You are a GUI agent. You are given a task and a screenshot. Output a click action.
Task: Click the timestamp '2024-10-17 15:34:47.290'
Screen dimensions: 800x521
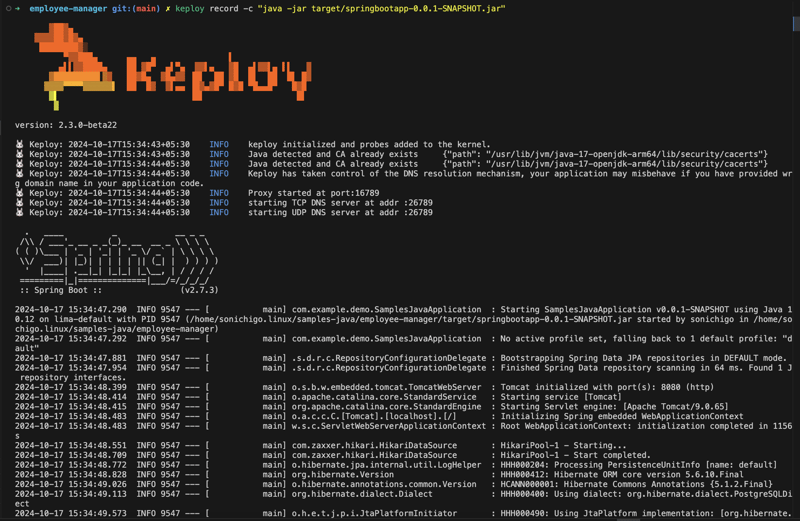70,309
